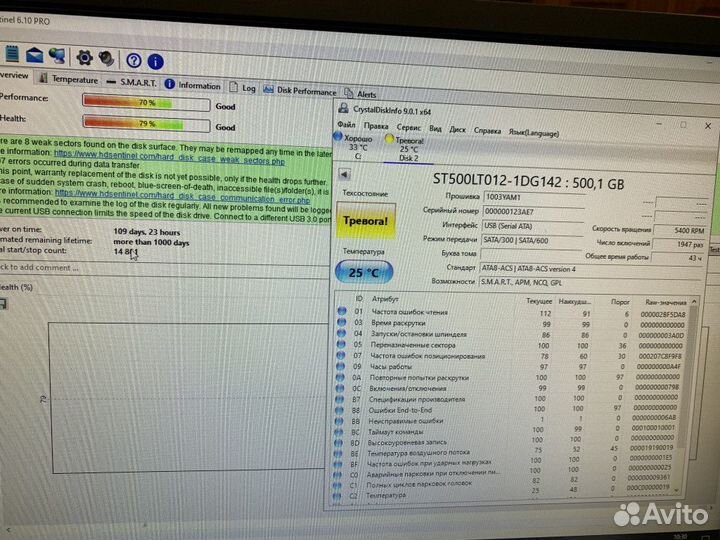The image size is (720, 540).
Task: Click the status dot of attribute 05 Переназначенные сектора
Action: click(x=341, y=344)
